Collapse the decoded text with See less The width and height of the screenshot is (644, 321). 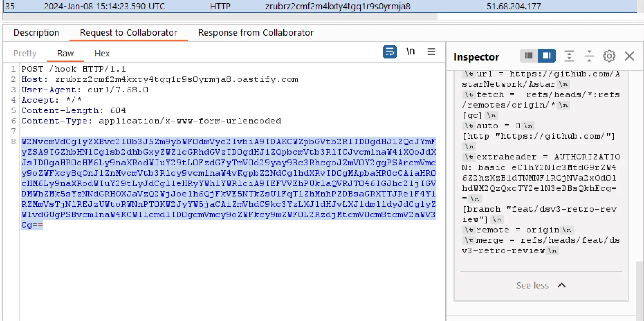point(532,285)
